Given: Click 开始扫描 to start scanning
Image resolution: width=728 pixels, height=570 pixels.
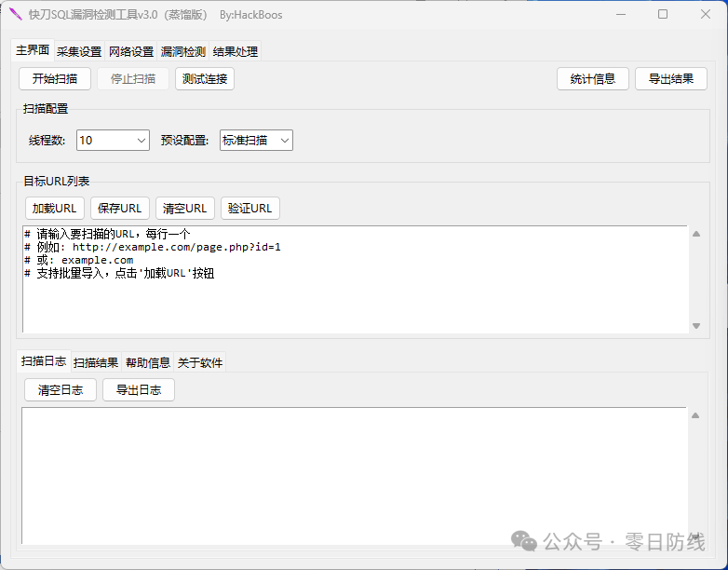Looking at the screenshot, I should tap(55, 79).
